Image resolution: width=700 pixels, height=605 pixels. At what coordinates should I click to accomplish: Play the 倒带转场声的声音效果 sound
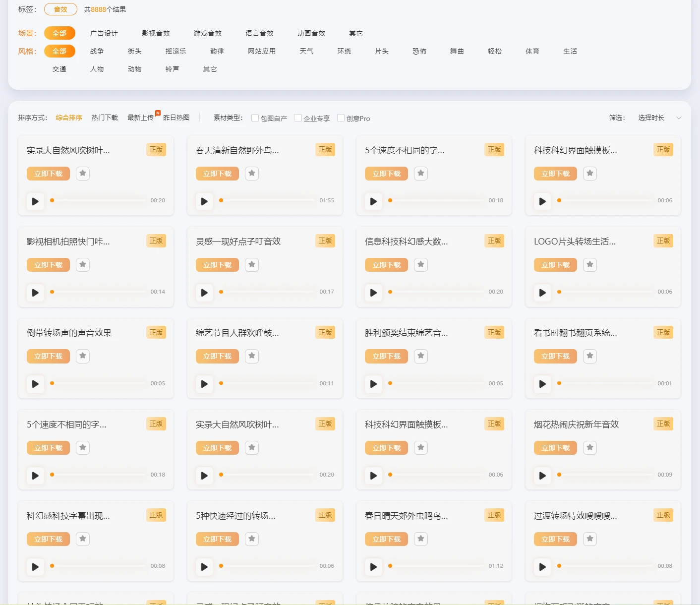click(x=35, y=384)
